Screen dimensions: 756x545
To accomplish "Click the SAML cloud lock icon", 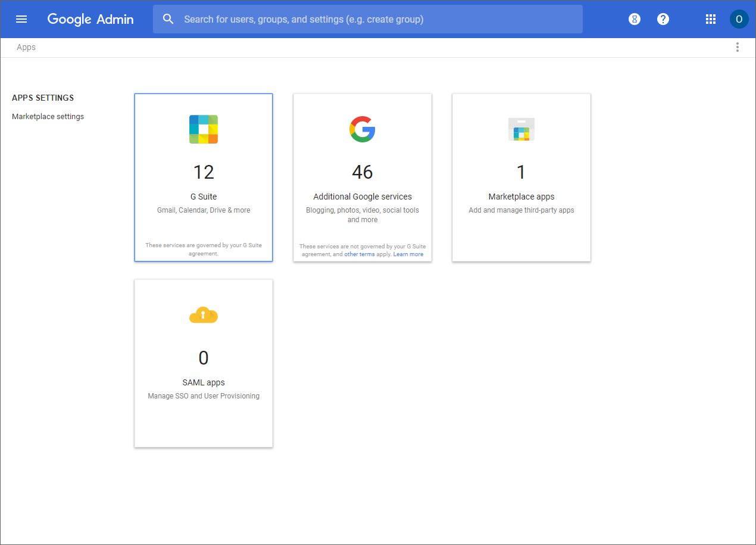I will click(204, 315).
